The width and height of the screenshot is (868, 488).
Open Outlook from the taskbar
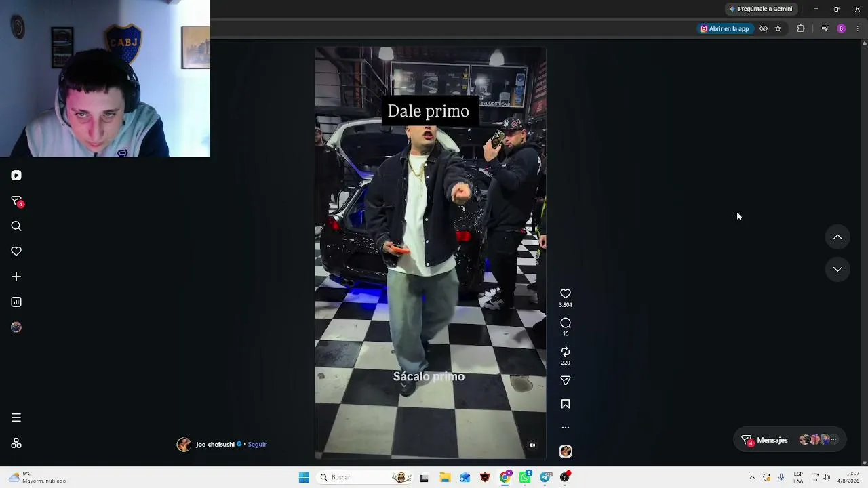[465, 477]
